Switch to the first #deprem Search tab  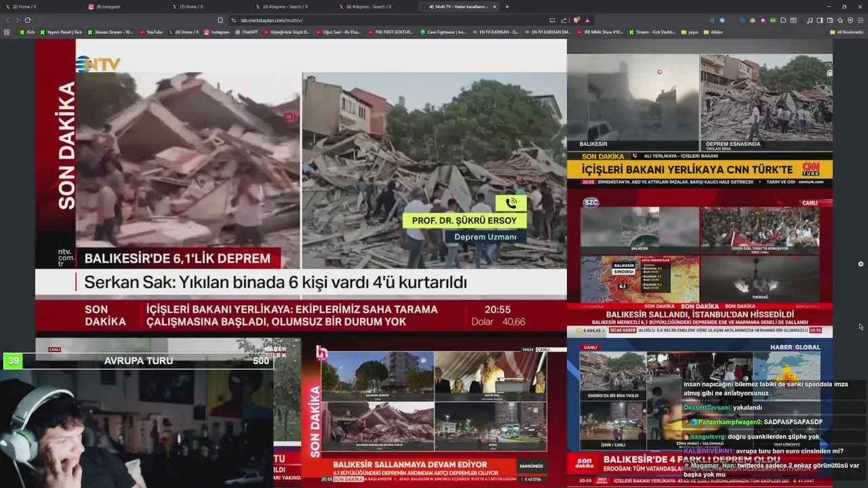click(290, 7)
